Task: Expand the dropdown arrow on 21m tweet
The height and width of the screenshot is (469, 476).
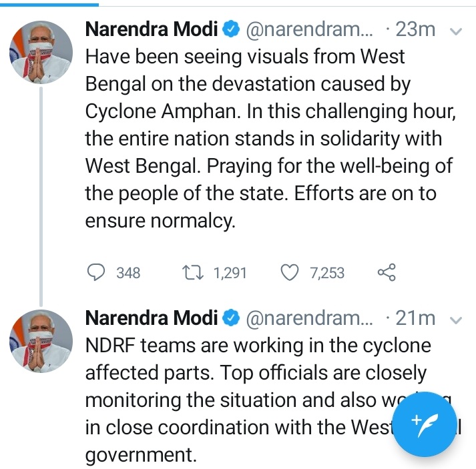Action: (457, 320)
